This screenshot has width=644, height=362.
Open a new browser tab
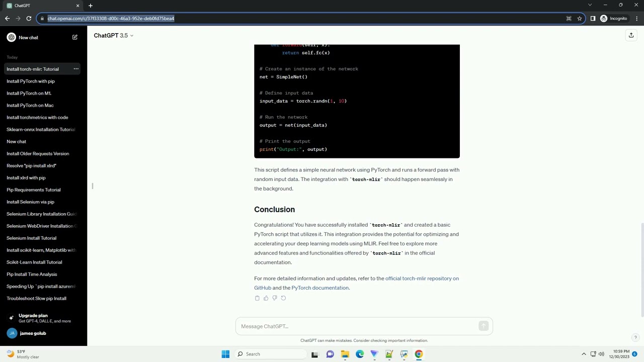tap(91, 6)
